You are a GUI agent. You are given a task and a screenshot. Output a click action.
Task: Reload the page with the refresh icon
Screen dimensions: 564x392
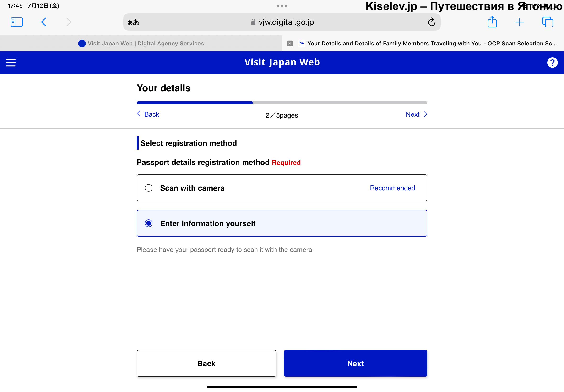(x=431, y=22)
